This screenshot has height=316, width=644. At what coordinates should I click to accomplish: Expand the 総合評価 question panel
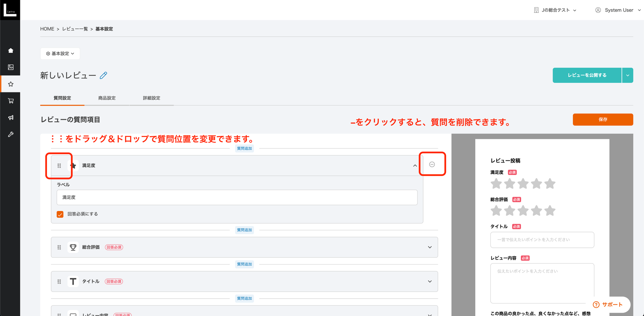pyautogui.click(x=430, y=247)
